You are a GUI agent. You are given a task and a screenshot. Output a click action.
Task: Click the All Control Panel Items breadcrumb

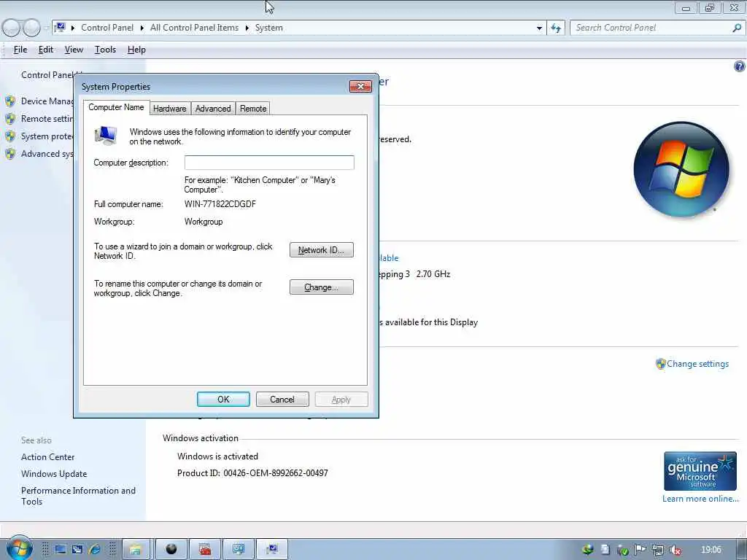(x=194, y=28)
